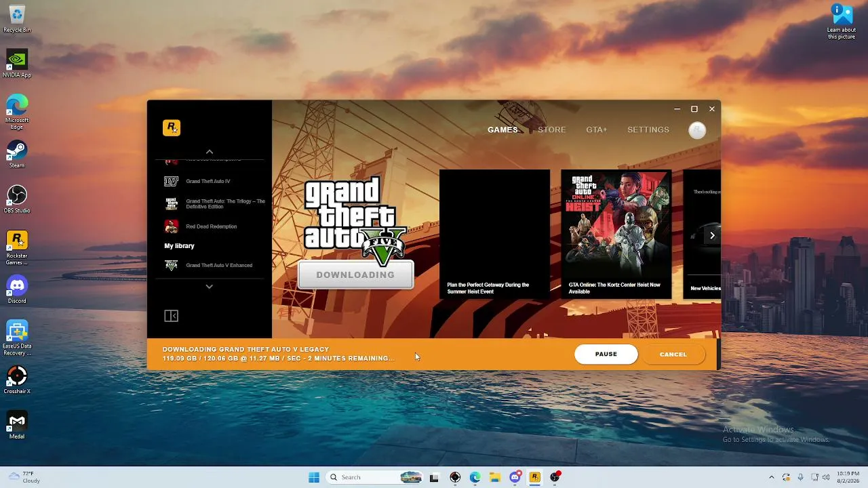Select the Red Dead Redemption game icon
The width and height of the screenshot is (868, 488).
point(172,226)
